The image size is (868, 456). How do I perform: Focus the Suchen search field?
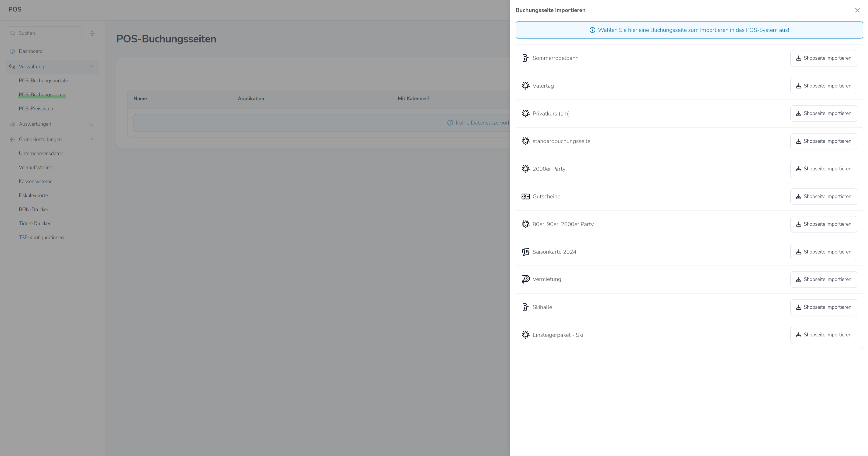[x=47, y=33]
